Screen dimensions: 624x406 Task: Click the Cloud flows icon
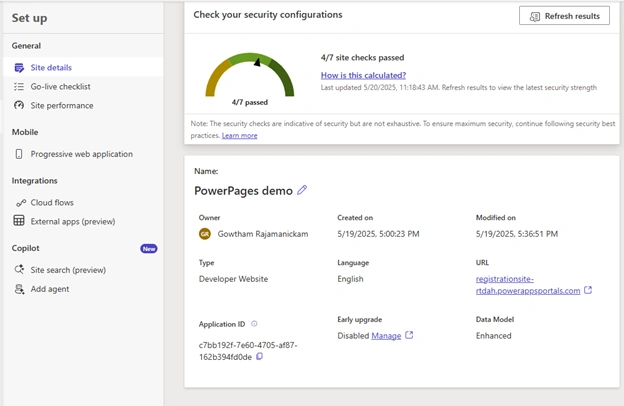21,203
